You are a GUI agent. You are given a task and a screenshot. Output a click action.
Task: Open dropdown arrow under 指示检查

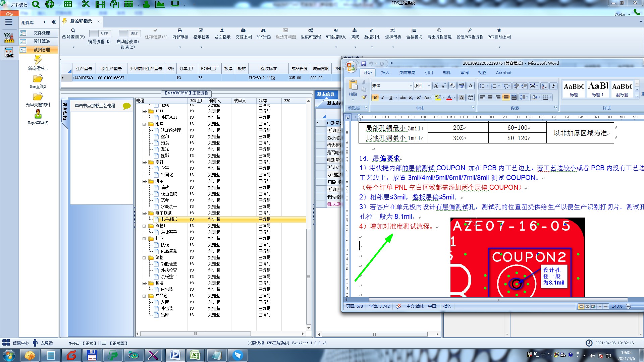tap(201, 47)
